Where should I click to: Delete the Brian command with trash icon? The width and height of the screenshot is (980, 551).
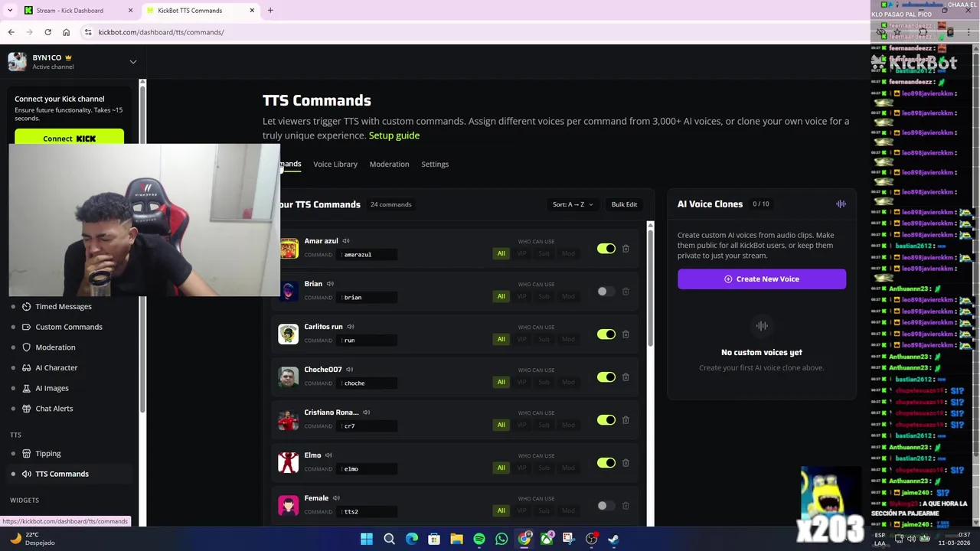626,292
